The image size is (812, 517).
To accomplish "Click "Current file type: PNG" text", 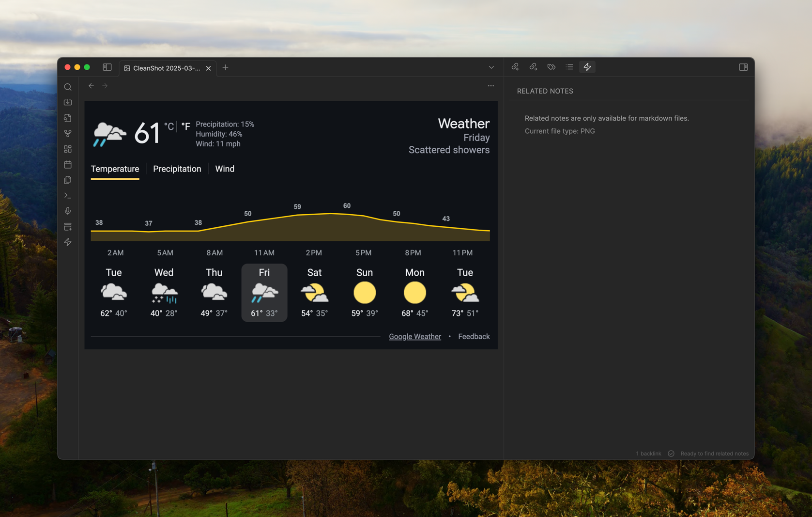I will click(559, 131).
